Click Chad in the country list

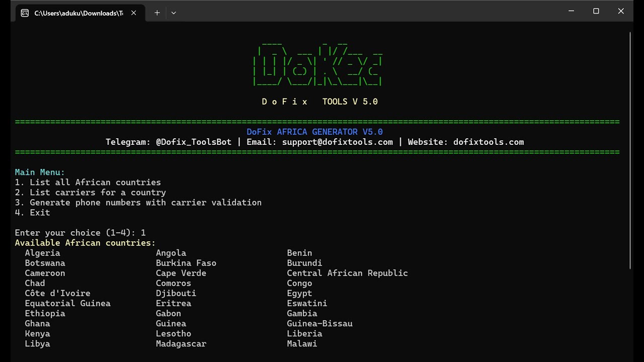tap(35, 283)
